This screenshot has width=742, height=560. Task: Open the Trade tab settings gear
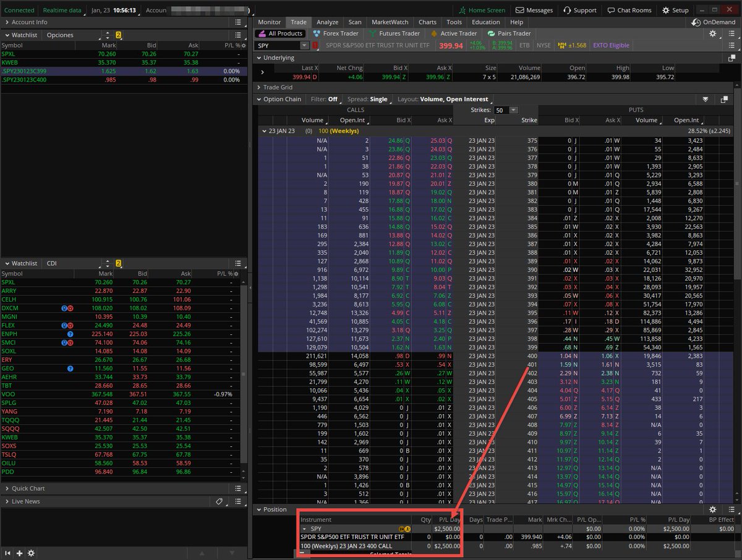coord(713,34)
